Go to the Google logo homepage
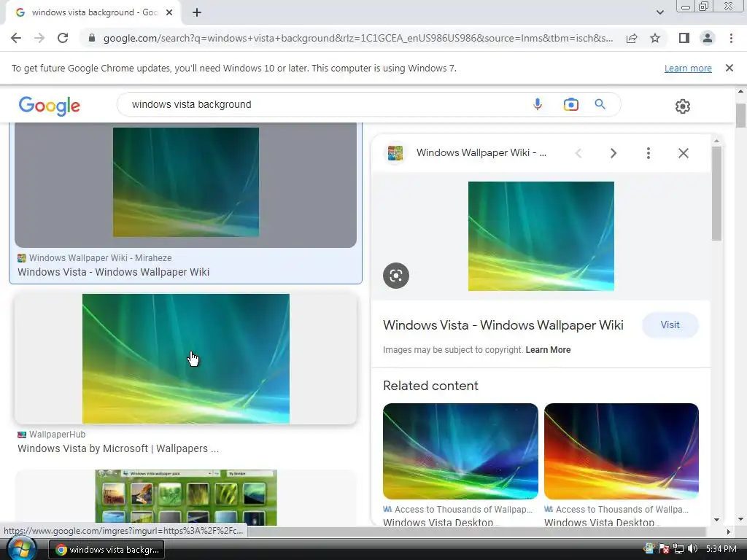This screenshot has height=560, width=747. [x=50, y=106]
